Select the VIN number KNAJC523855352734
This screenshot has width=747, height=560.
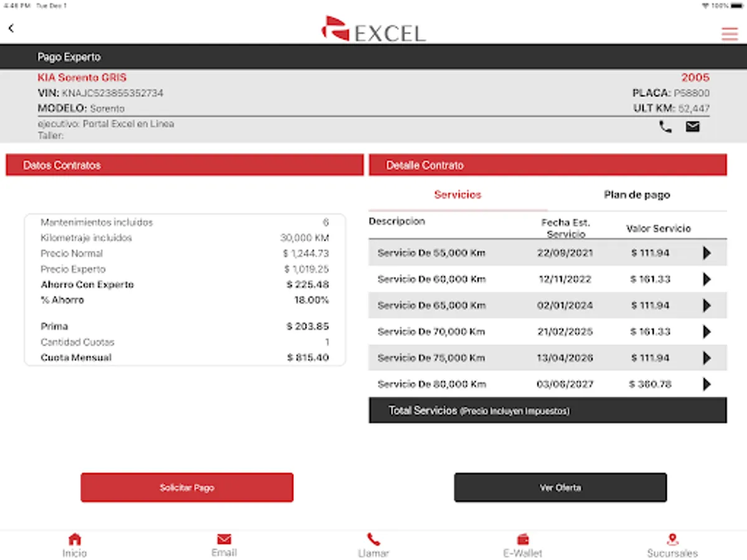tap(112, 93)
